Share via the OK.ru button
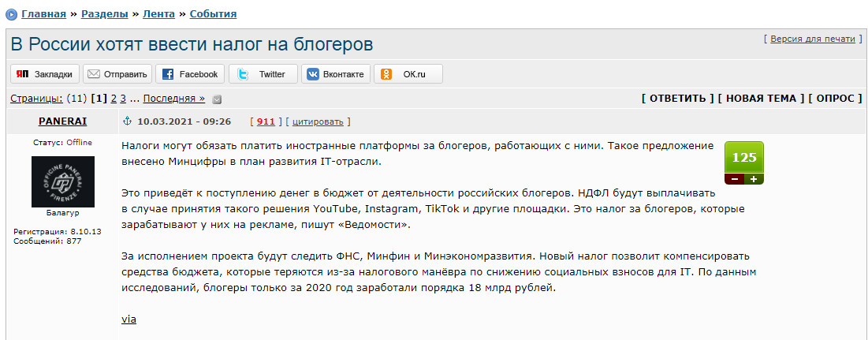This screenshot has height=340, width=868. pyautogui.click(x=408, y=74)
